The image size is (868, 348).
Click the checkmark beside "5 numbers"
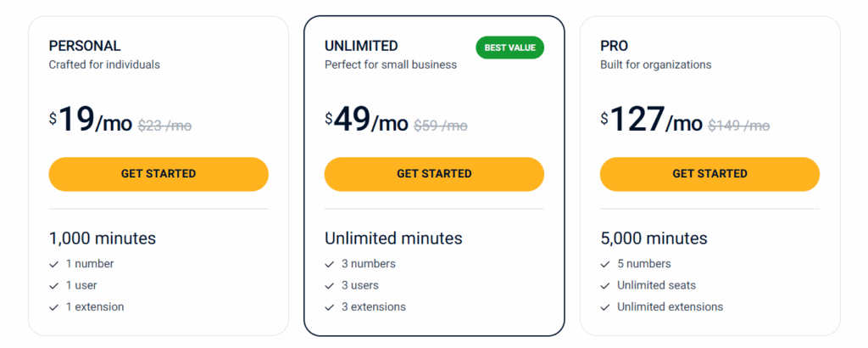pyautogui.click(x=605, y=264)
